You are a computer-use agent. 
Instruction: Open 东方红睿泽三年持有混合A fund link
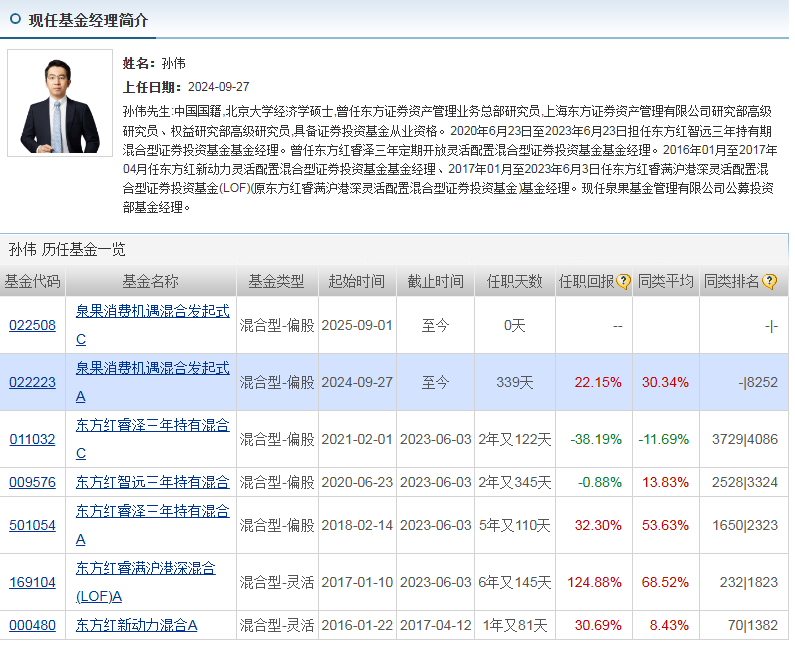click(152, 525)
